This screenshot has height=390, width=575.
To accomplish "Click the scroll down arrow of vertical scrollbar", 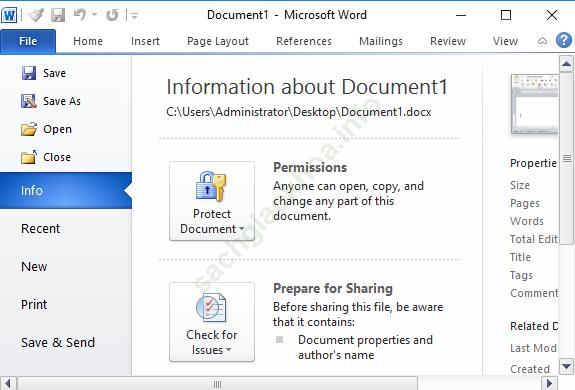I will pos(566,366).
